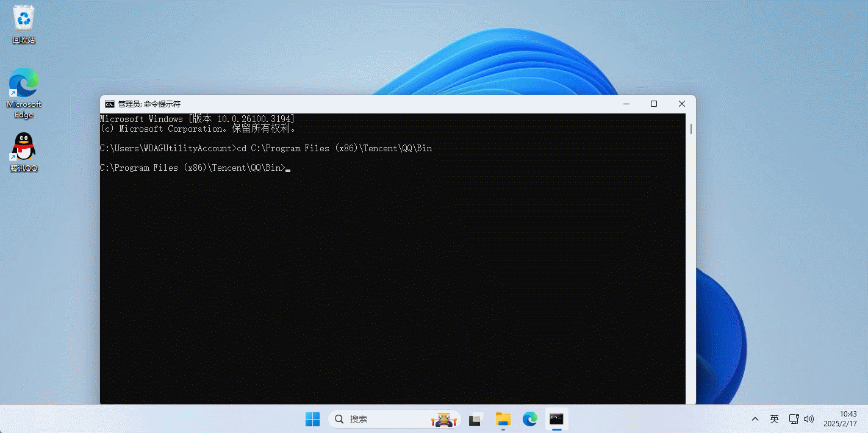Expand the hidden tray icons chevron
Viewport: 868px width, 433px height.
[755, 419]
